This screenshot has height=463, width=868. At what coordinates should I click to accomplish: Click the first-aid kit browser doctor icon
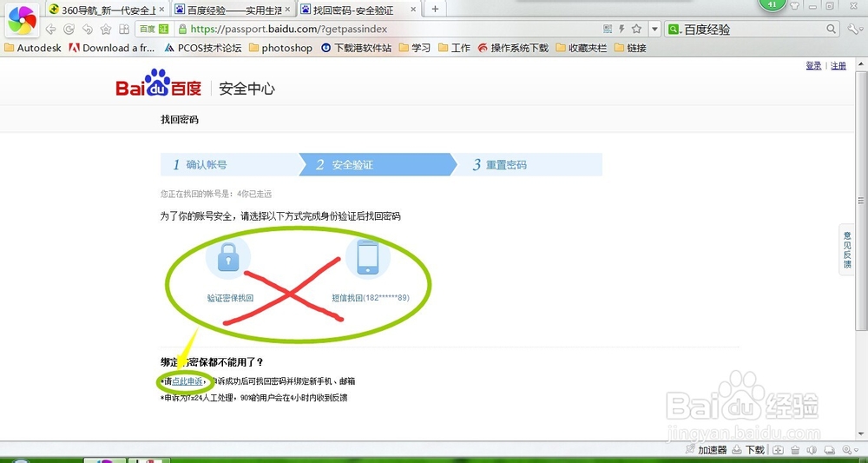click(x=778, y=450)
